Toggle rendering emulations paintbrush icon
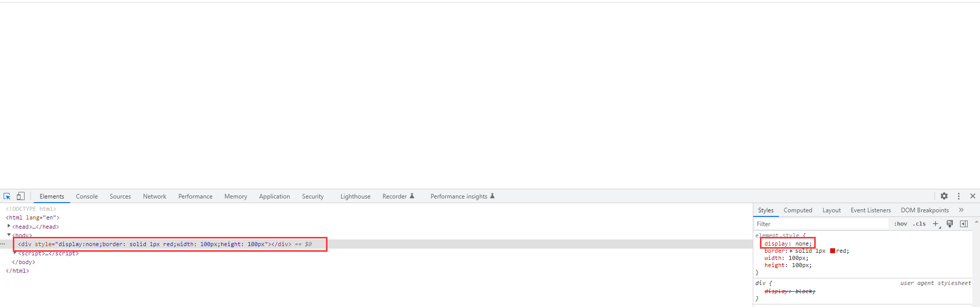The width and height of the screenshot is (980, 307). pos(950,224)
